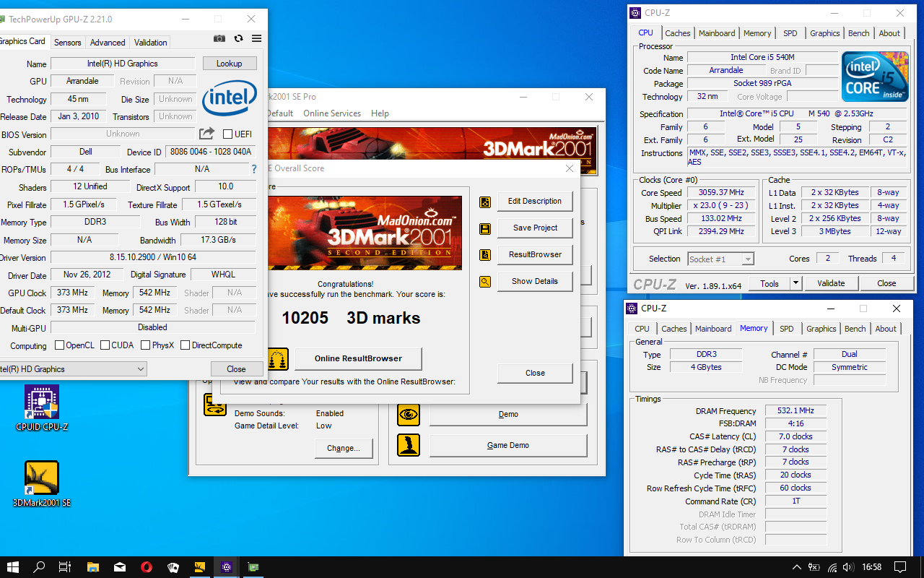The height and width of the screenshot is (578, 924).
Task: Open Graphics tab in lower CPU-Z window
Action: coord(821,329)
